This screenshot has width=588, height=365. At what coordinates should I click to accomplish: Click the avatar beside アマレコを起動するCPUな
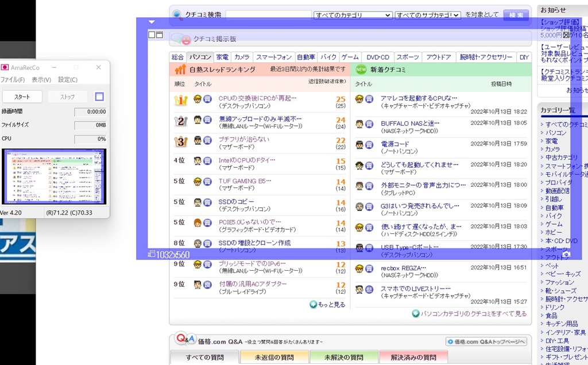coord(359,99)
